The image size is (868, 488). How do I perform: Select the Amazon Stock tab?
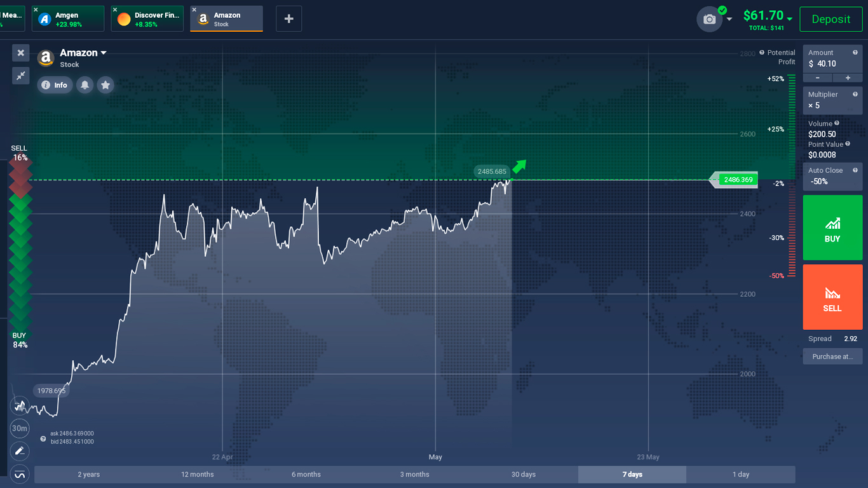point(227,19)
